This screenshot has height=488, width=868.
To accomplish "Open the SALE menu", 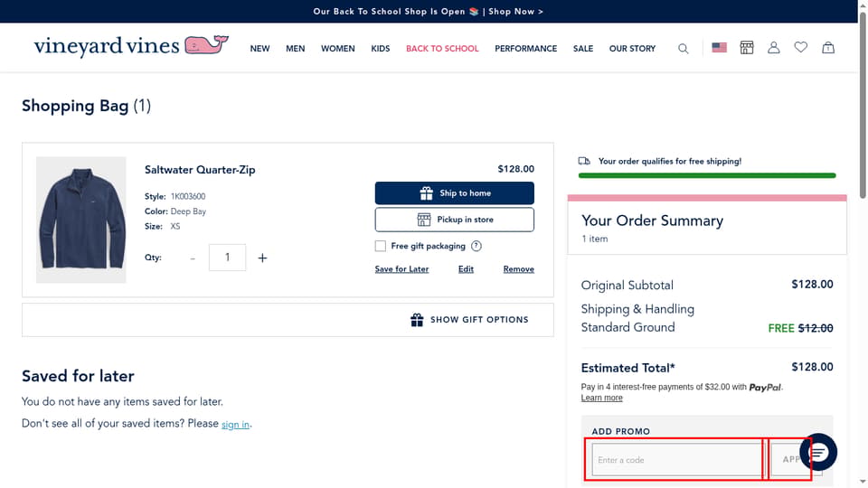I will coord(583,49).
